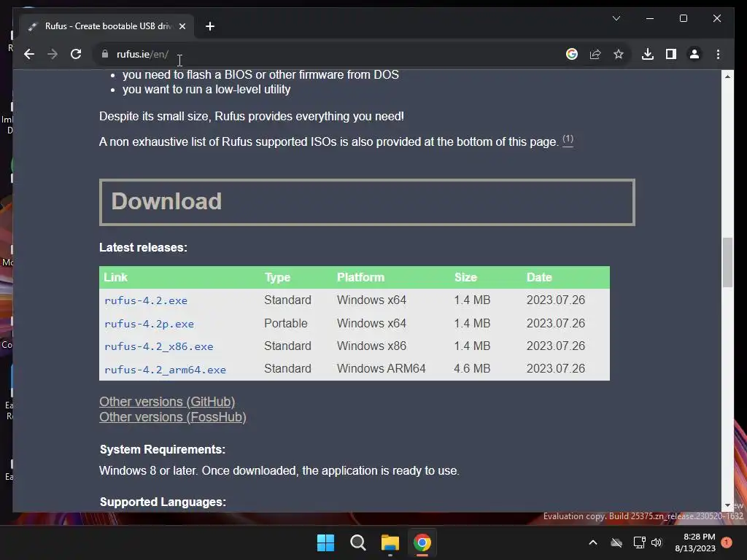
Task: Click the Type column header
Action: tap(278, 277)
